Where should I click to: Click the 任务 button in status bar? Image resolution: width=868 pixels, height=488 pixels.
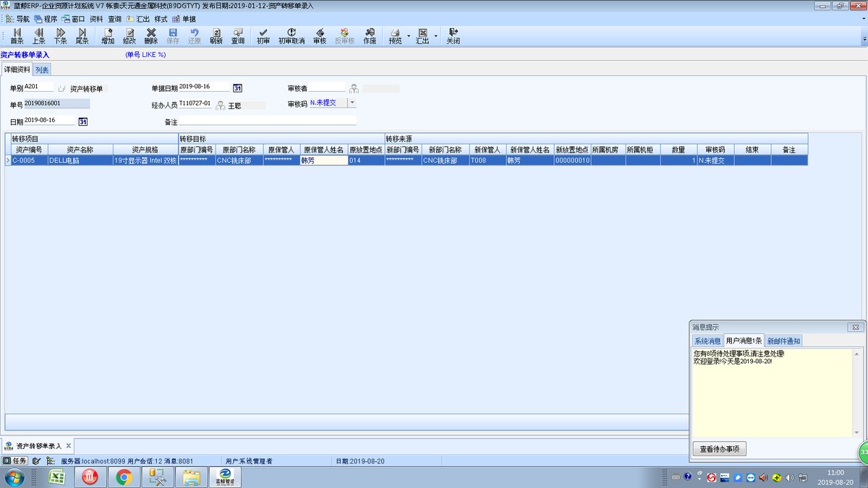click(x=14, y=461)
